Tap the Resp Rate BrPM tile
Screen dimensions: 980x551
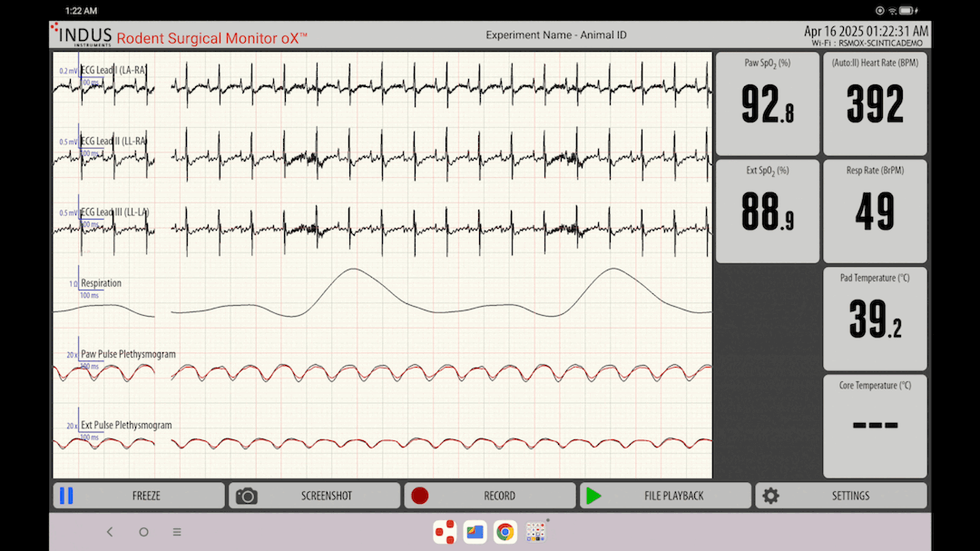point(875,212)
